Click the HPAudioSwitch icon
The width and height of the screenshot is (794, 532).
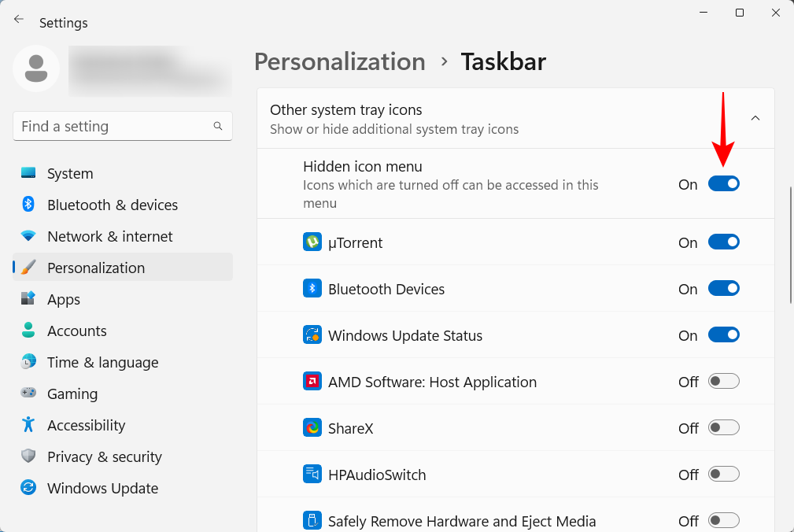312,474
